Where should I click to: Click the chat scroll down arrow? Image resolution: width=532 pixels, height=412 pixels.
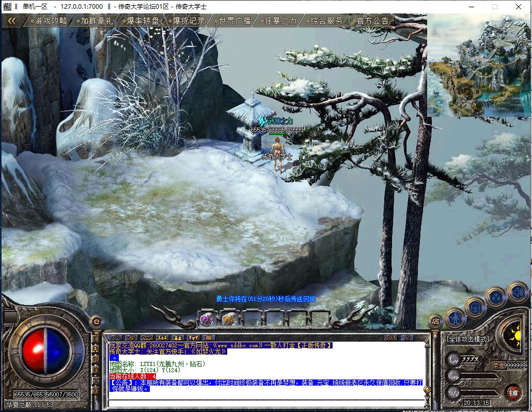[427, 396]
